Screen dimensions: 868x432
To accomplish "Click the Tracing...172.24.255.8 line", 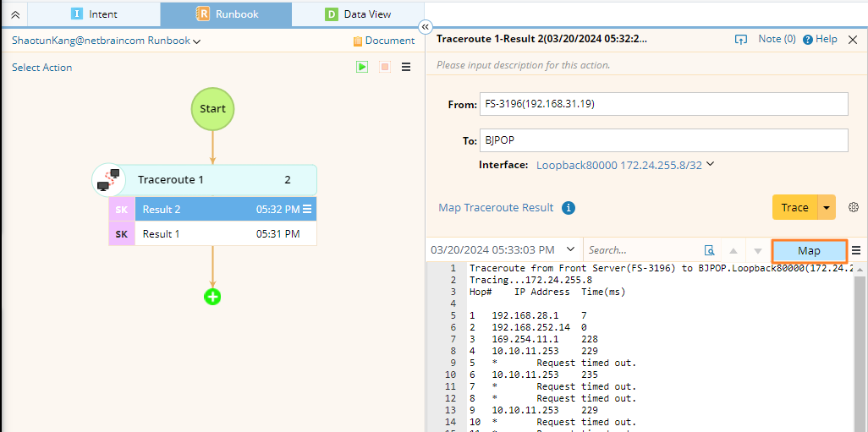I will coord(530,280).
